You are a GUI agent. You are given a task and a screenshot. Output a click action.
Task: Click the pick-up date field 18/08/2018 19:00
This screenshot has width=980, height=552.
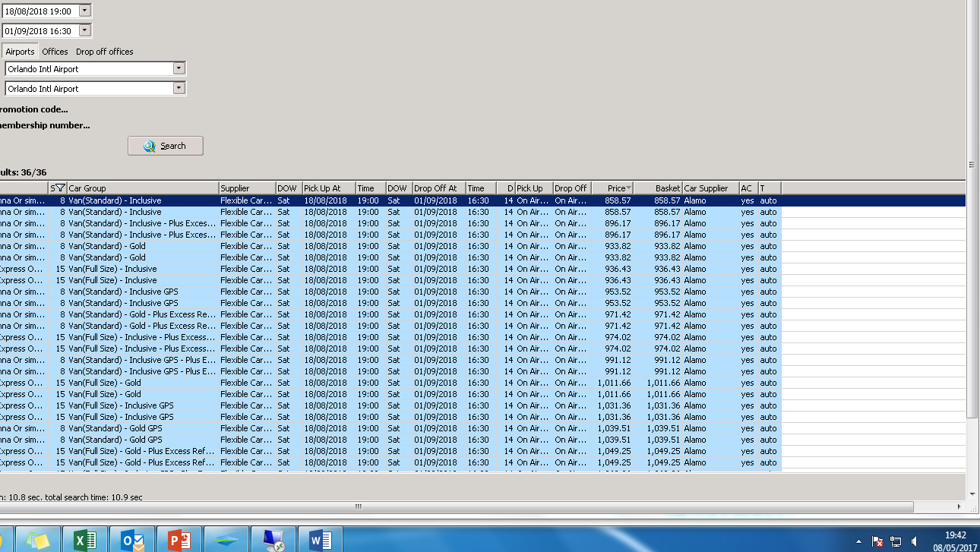pos(40,11)
